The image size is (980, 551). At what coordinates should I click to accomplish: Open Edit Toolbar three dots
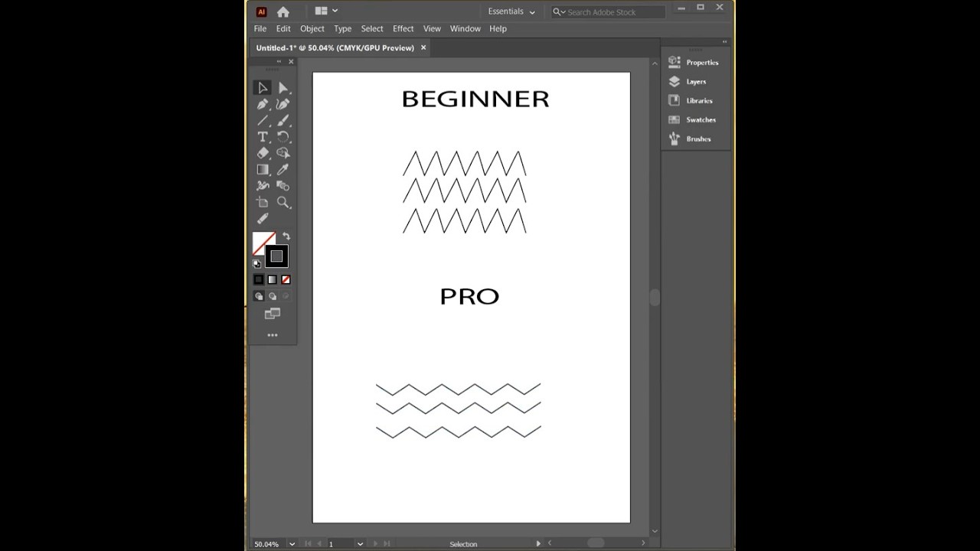pyautogui.click(x=272, y=335)
